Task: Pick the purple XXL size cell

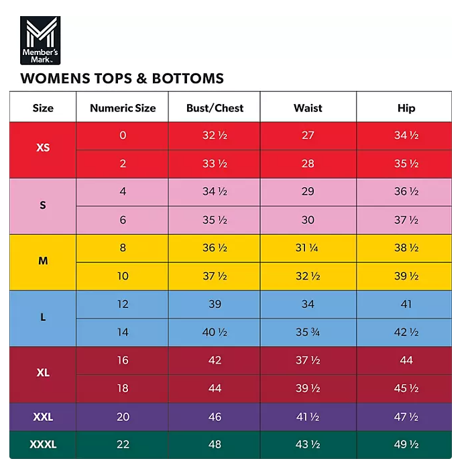Action: [x=43, y=417]
